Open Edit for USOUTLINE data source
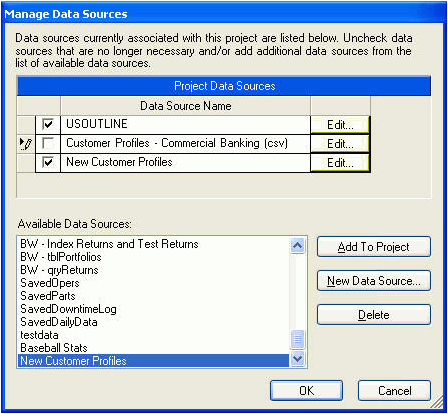448x414 pixels. pyautogui.click(x=340, y=125)
